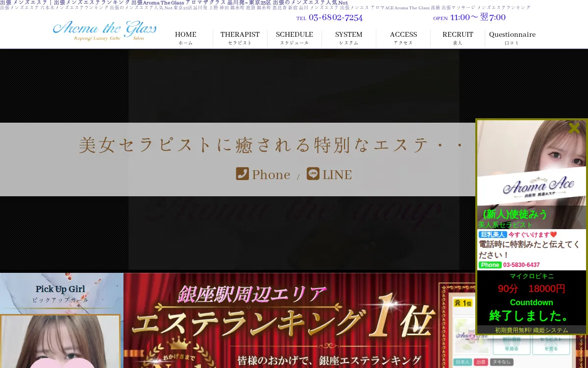Click the LINE chat bubble icon
This screenshot has height=368, width=588.
click(x=313, y=174)
